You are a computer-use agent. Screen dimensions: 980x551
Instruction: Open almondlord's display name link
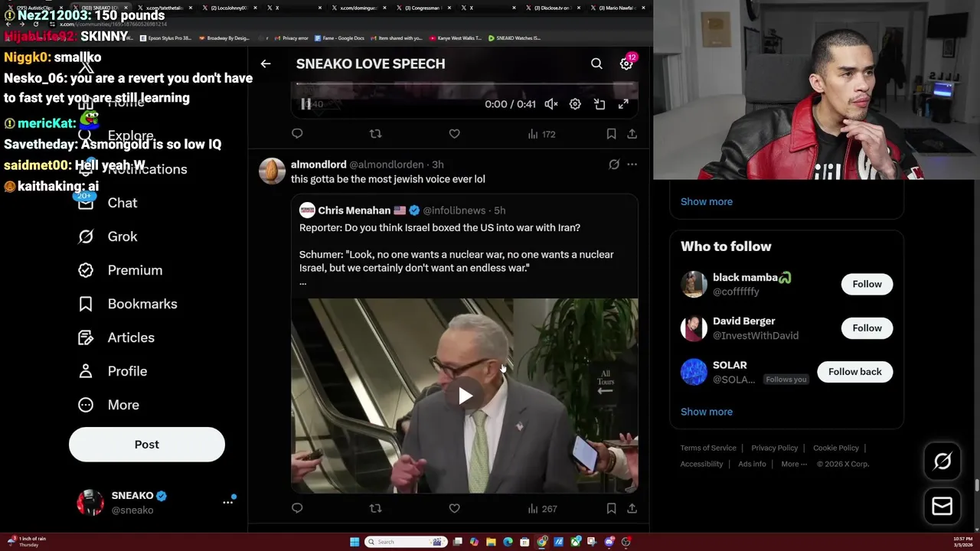tap(318, 165)
